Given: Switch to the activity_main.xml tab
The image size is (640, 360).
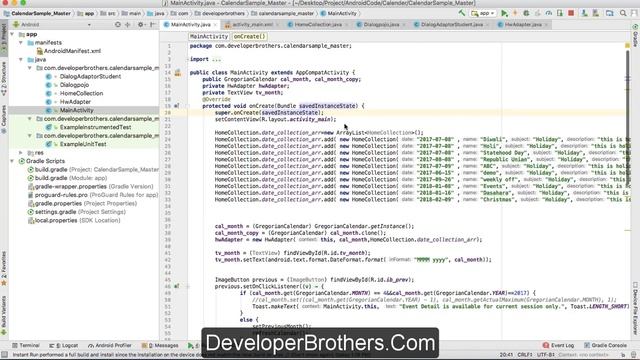Looking at the screenshot, I should 253,24.
